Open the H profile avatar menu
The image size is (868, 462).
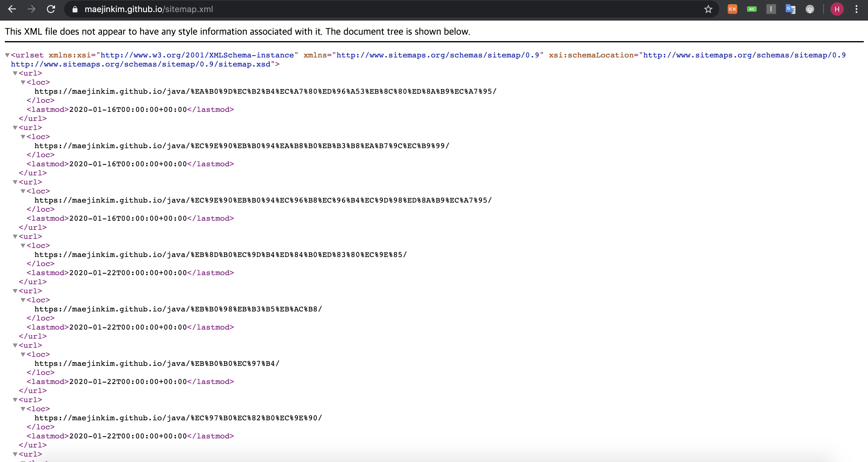tap(837, 9)
